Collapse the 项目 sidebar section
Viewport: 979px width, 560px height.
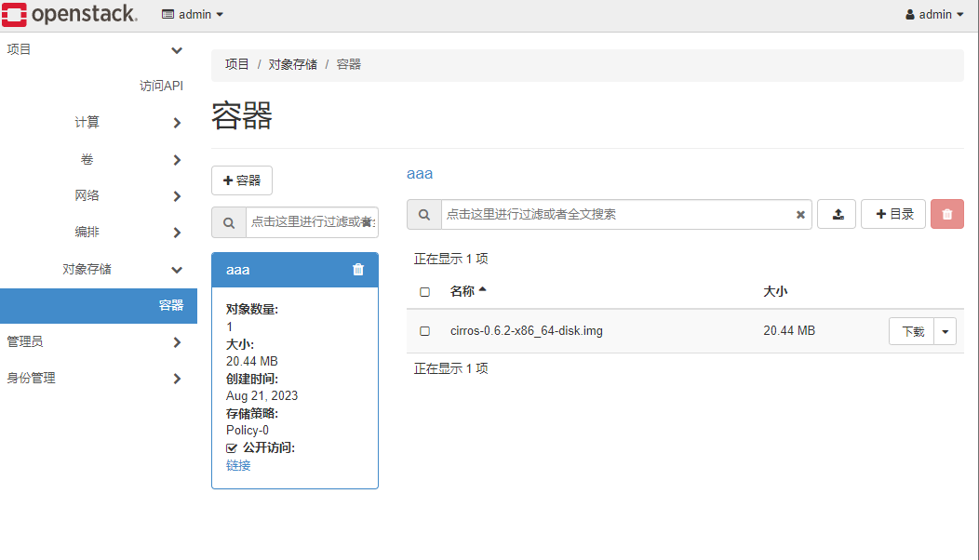coord(98,49)
